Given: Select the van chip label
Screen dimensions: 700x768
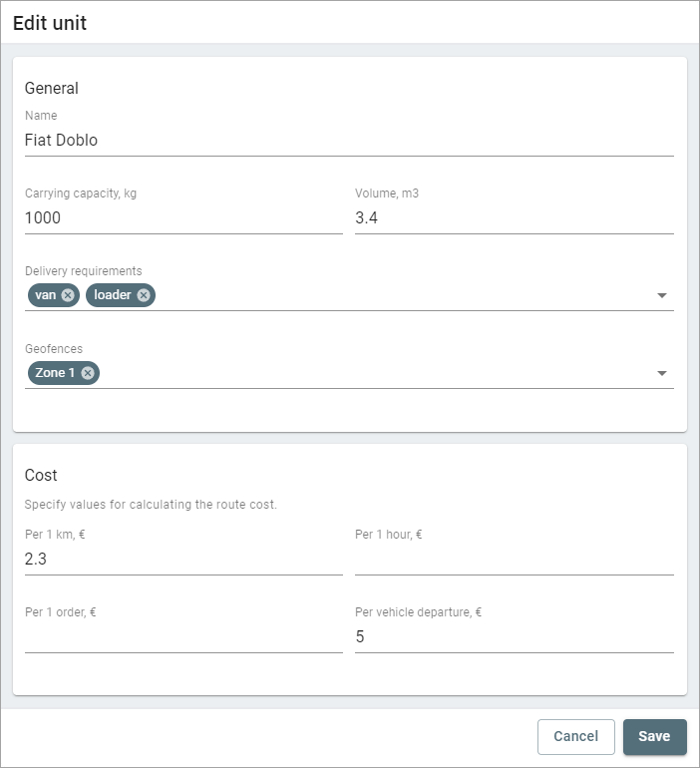Looking at the screenshot, I should click(45, 295).
